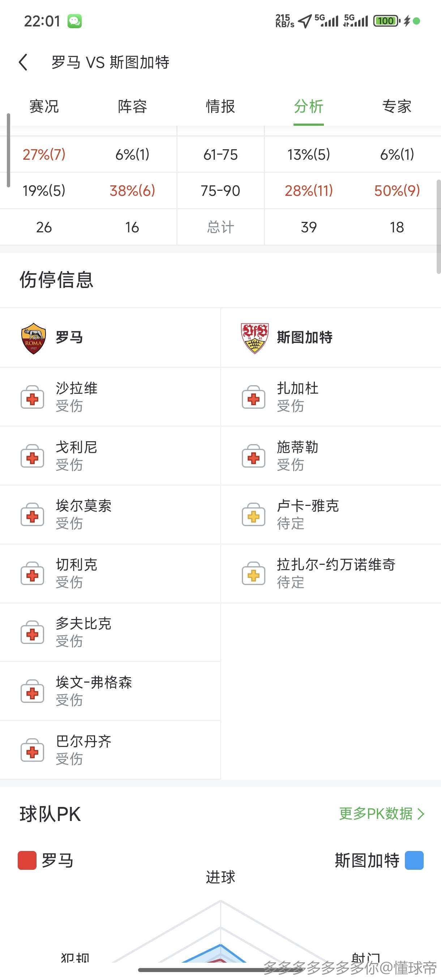
Task: Tap the yellow pending icon beside 卢卡-雅克
Action: point(253,515)
